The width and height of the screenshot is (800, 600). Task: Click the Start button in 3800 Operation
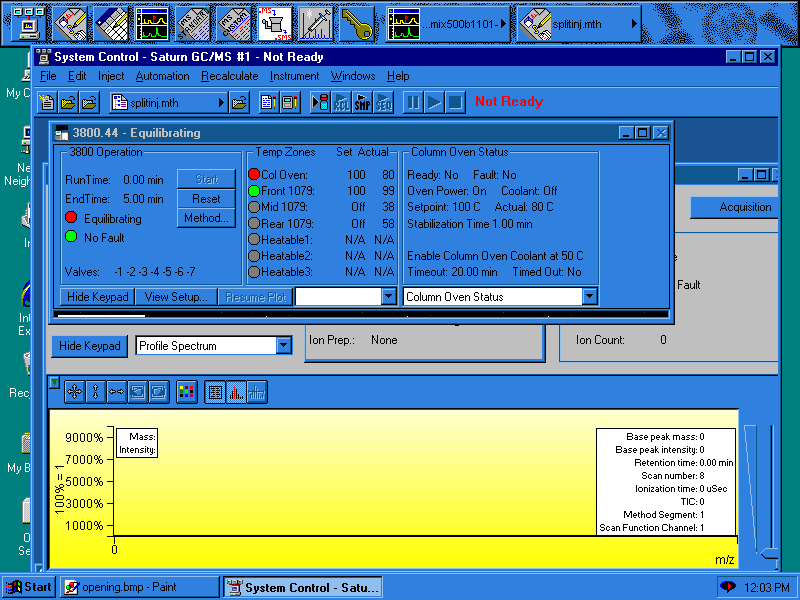(206, 179)
